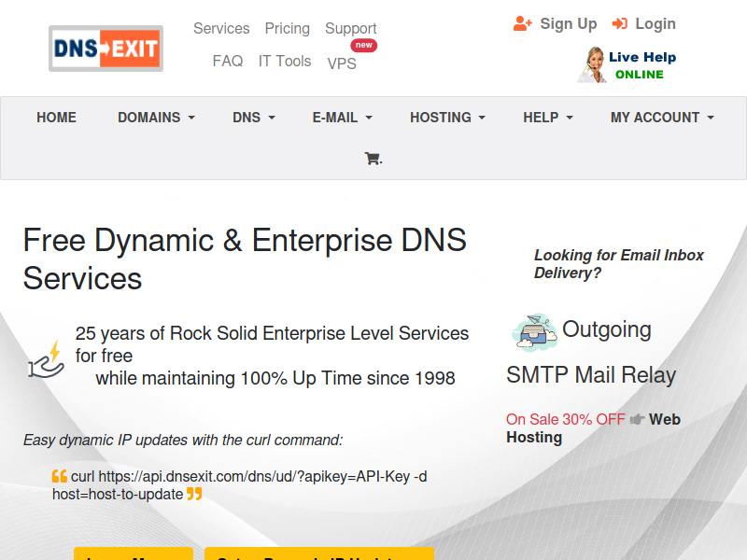
Task: Click the Login arrow icon
Action: pyautogui.click(x=620, y=23)
